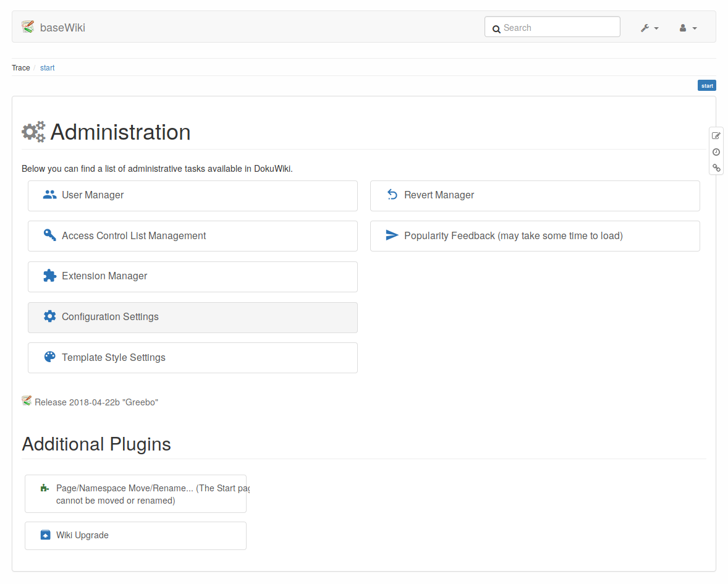
Task: Click the Extension Manager puzzle icon
Action: point(49,276)
